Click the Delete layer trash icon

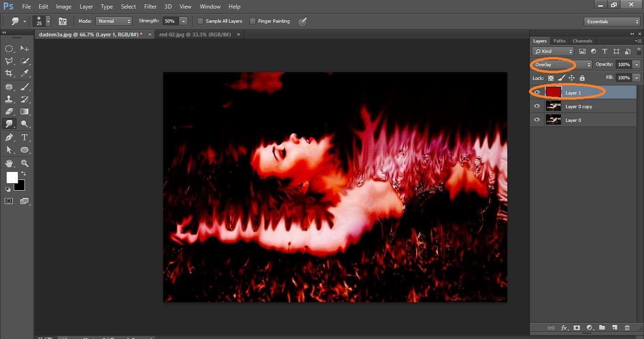627,328
